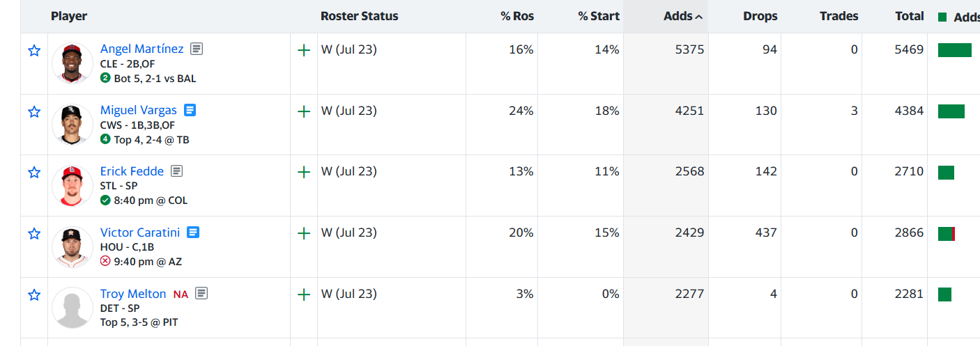The height and width of the screenshot is (346, 980).
Task: Add Victor Caratini using plus icon
Action: pos(304,233)
